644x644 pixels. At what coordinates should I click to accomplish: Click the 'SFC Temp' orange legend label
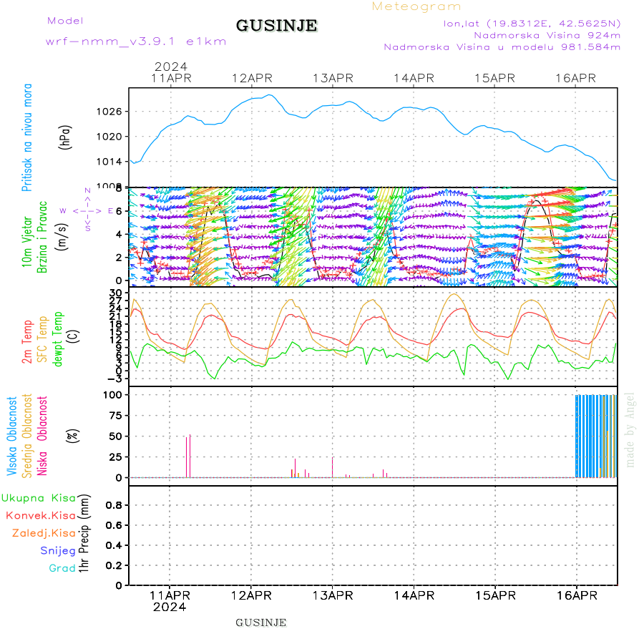tap(42, 339)
